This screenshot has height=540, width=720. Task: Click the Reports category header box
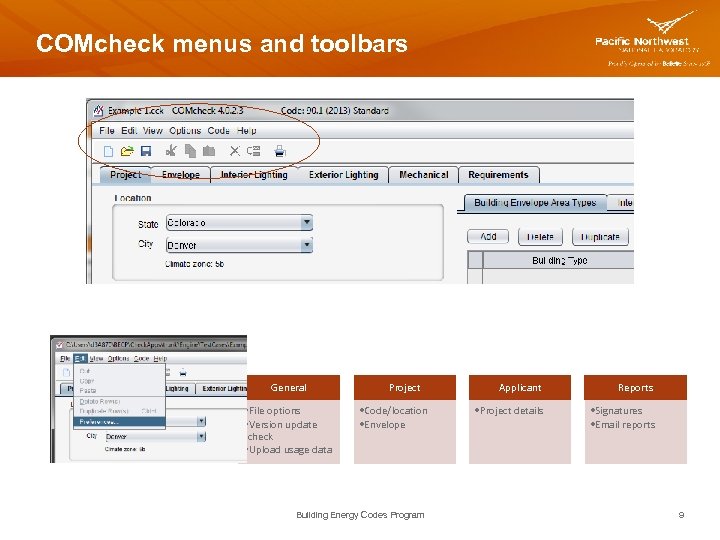click(636, 387)
